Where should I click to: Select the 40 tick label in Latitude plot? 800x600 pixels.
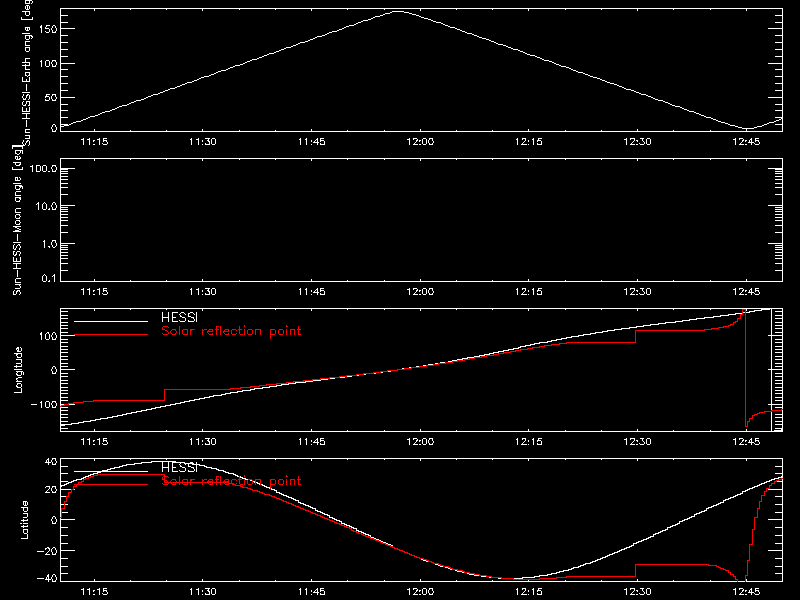(x=51, y=462)
